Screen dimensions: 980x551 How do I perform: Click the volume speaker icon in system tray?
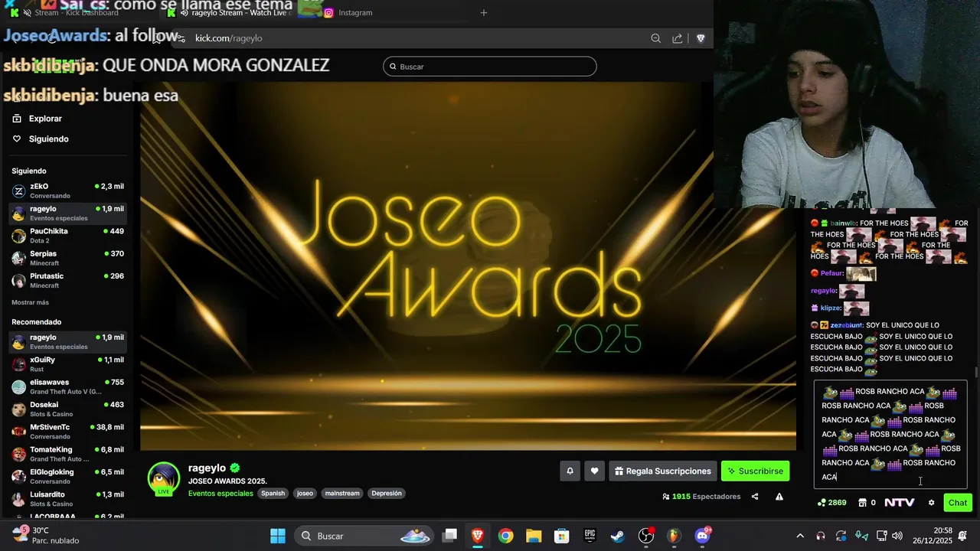pos(897,536)
